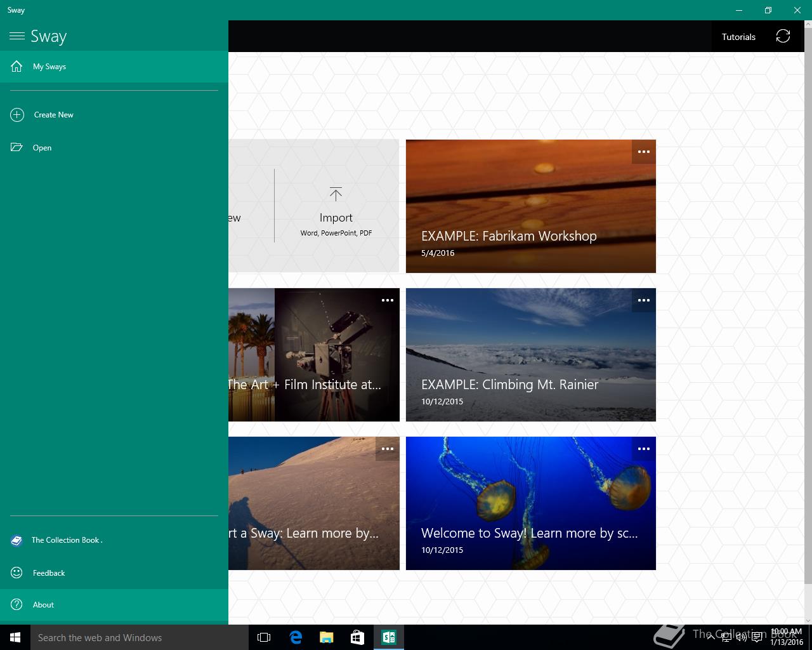Open File Explorer from the taskbar
Image resolution: width=812 pixels, height=650 pixels.
(326, 637)
